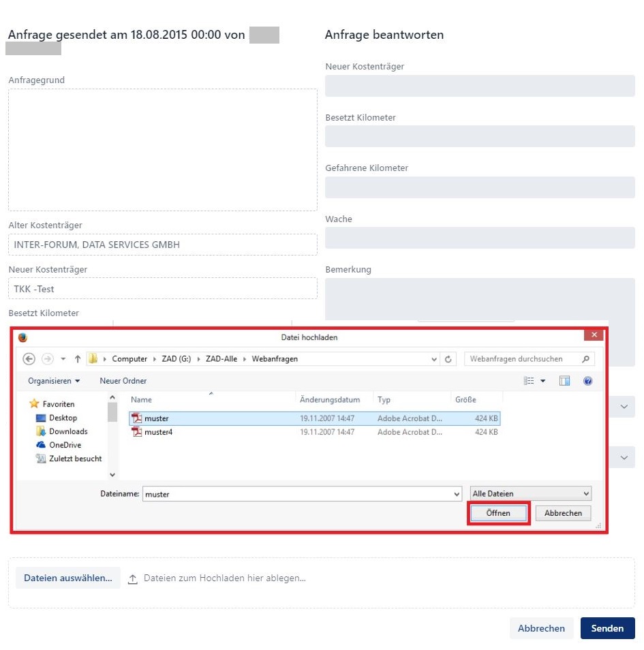Click the help icon in file dialog
Image resolution: width=644 pixels, height=650 pixels.
click(x=587, y=381)
